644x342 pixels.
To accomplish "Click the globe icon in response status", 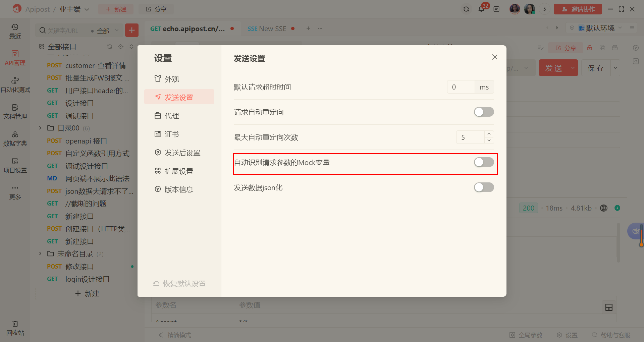I will pyautogui.click(x=604, y=208).
